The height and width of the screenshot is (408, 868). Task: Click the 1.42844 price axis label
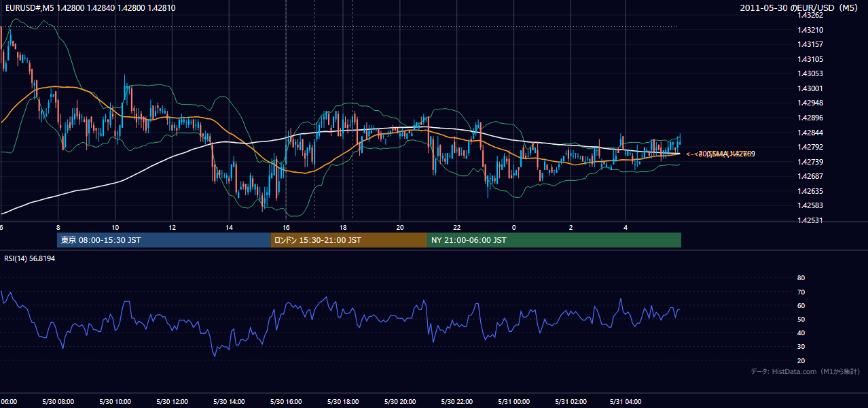coord(811,133)
